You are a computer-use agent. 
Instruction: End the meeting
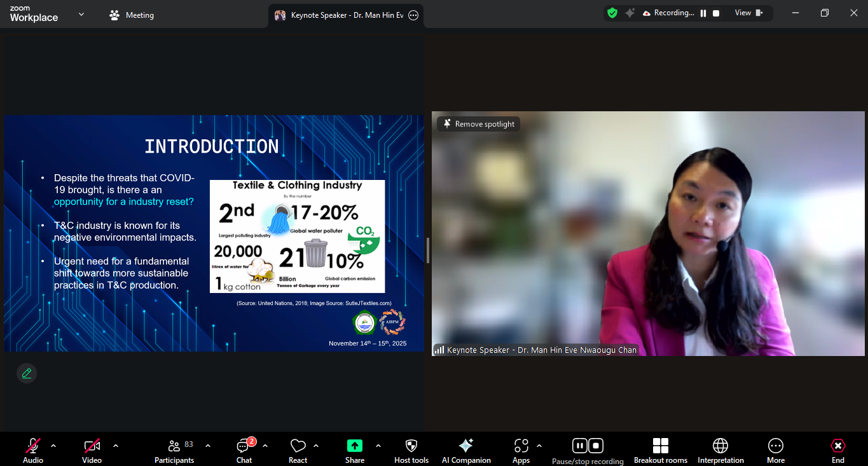(x=837, y=450)
